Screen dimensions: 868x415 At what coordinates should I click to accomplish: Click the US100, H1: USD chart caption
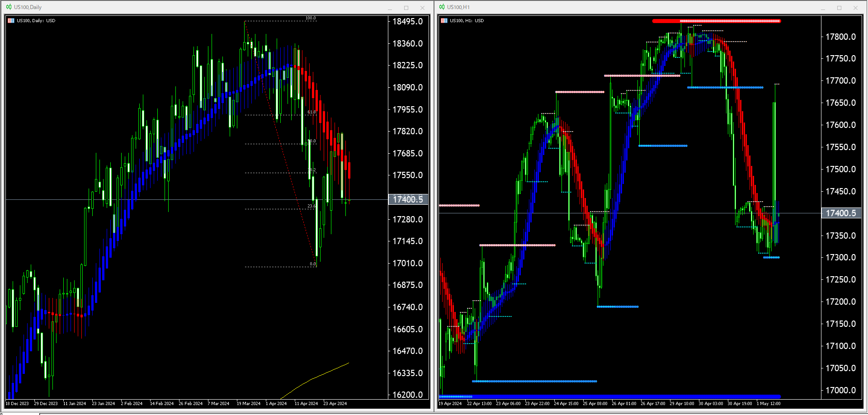tap(467, 21)
